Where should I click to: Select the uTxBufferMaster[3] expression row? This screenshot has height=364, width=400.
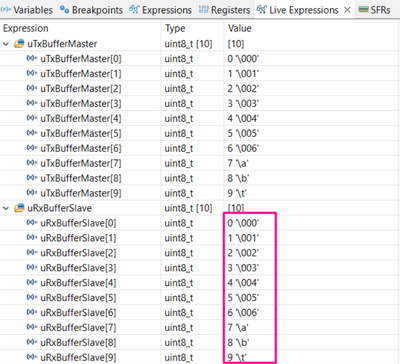point(81,104)
